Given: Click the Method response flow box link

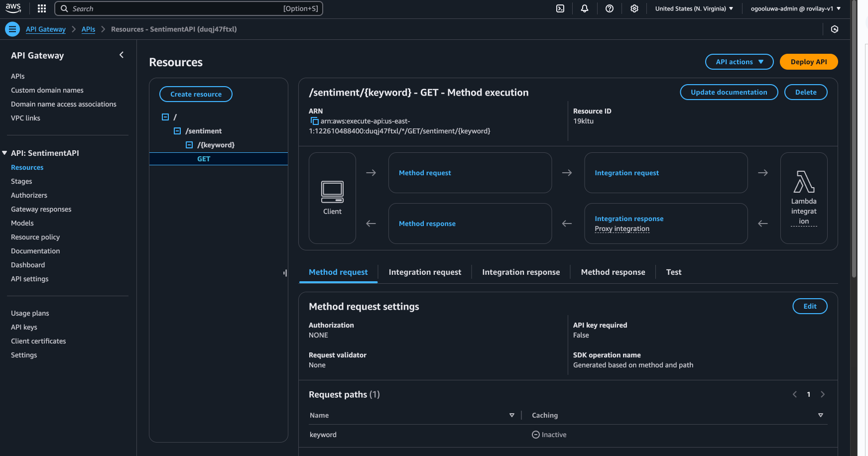Looking at the screenshot, I should click(427, 224).
